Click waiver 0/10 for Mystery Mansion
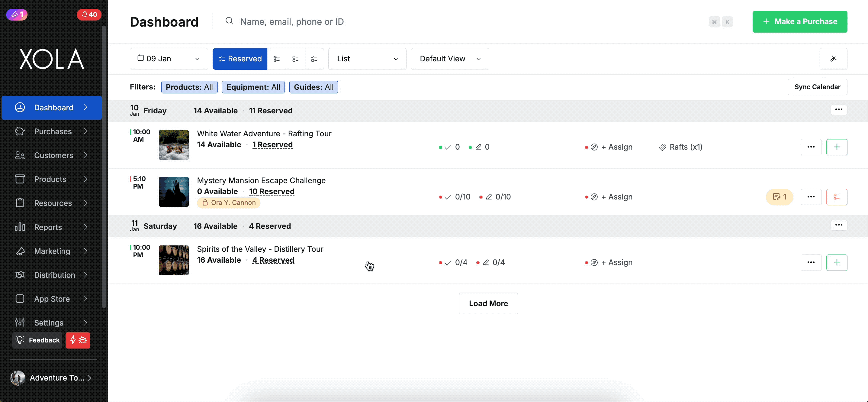 (x=495, y=197)
